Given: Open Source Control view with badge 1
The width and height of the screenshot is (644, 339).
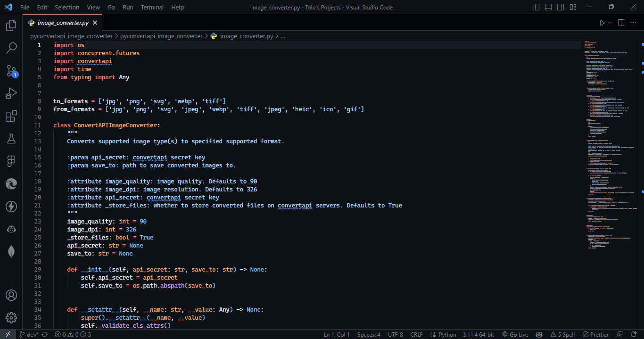Looking at the screenshot, I should (11, 71).
